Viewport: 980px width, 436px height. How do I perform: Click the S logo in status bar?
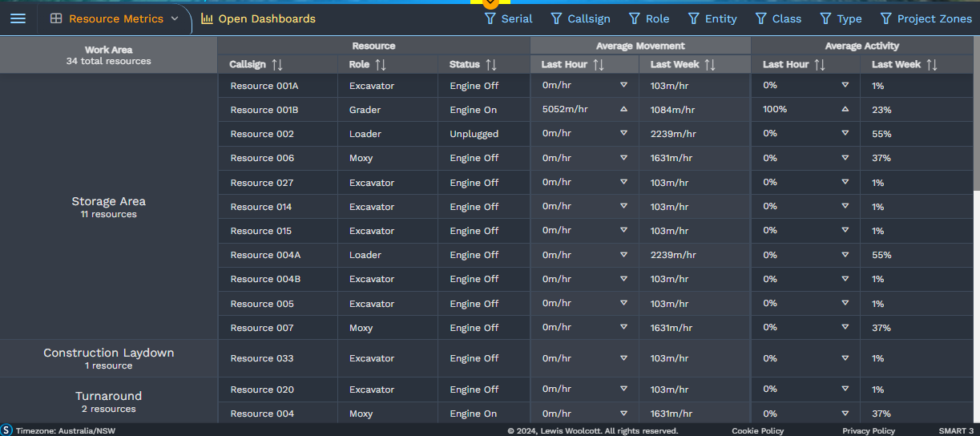[6, 430]
